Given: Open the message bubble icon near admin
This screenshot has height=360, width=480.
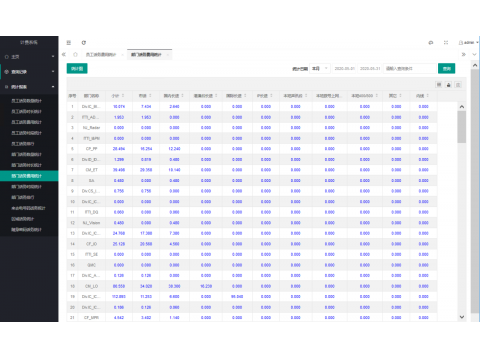Looking at the screenshot, I should pos(431,43).
